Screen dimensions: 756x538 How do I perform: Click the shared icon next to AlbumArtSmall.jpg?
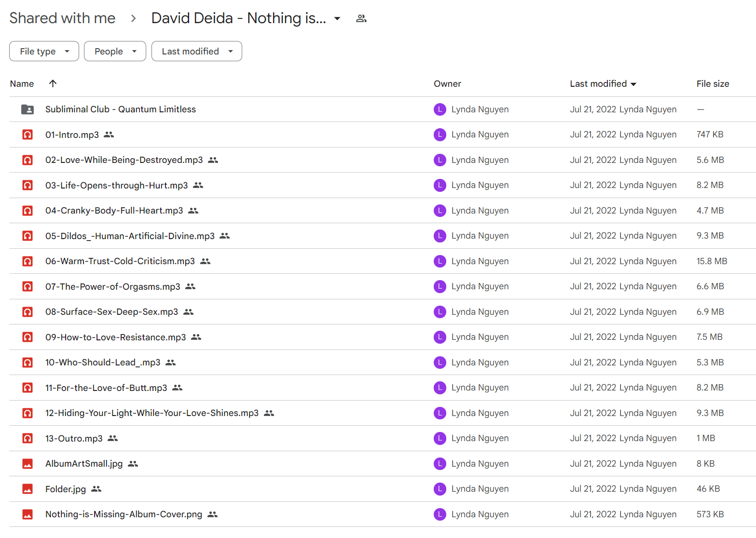133,464
